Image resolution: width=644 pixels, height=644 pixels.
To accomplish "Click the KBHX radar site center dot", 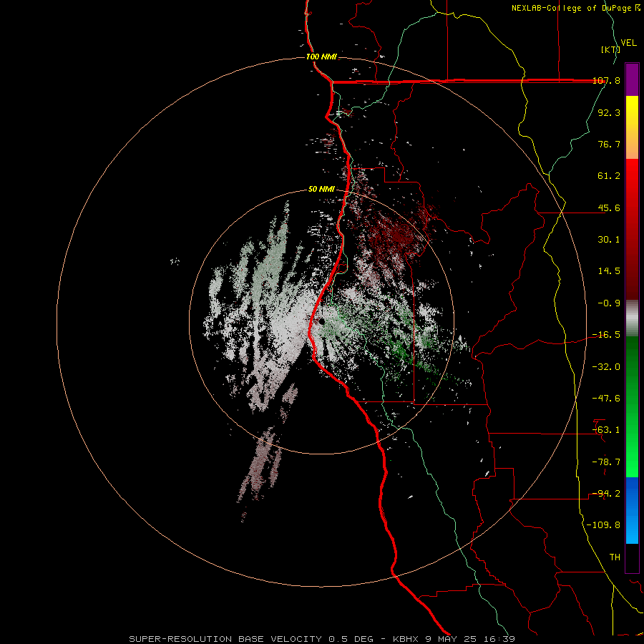I will 321,321.
